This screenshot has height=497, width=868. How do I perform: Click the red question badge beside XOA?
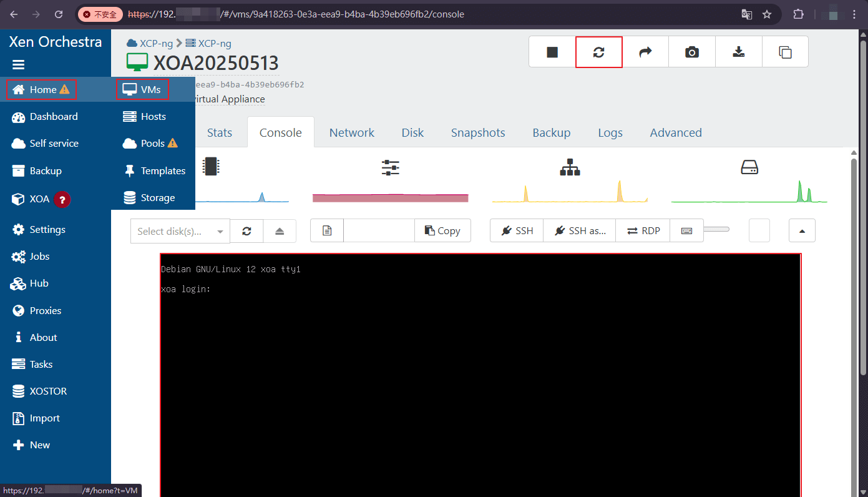click(x=62, y=199)
